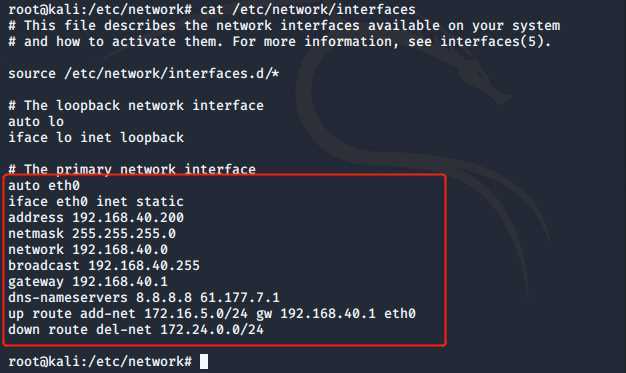Click the '# The primary network interface' comment
Screen dimensions: 626x373
pyautogui.click(x=132, y=169)
